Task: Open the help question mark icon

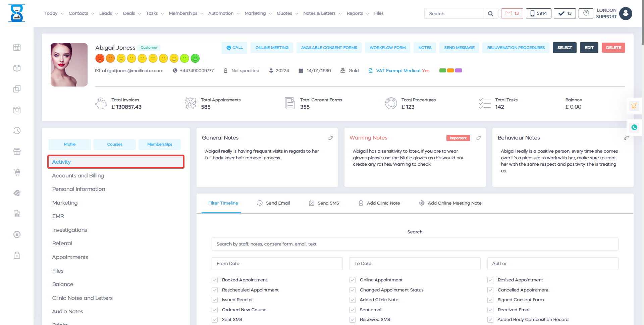Action: point(586,13)
